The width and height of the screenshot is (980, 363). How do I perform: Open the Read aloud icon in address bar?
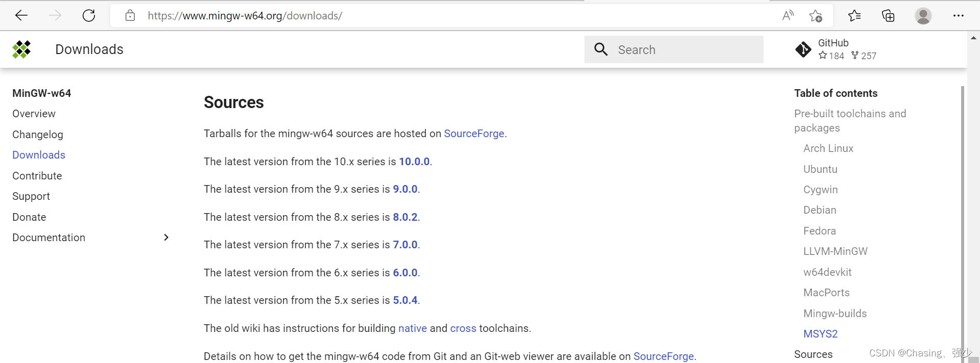[788, 16]
